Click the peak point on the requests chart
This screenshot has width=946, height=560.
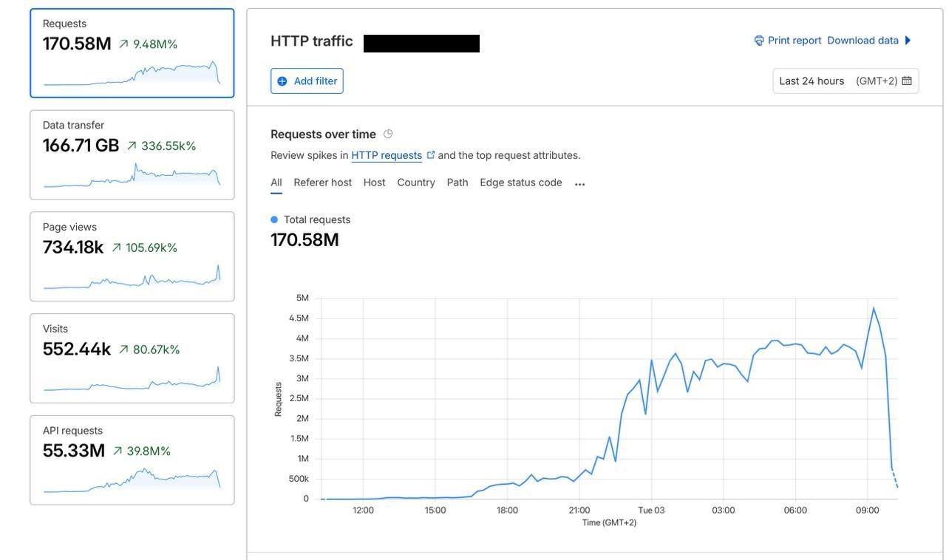click(873, 308)
